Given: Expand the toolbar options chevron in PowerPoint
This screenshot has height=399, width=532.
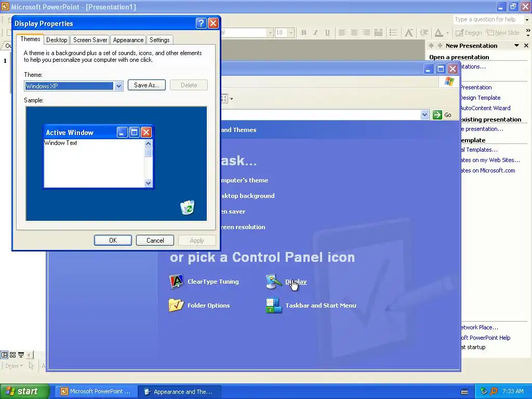Looking at the screenshot, I should coord(528,33).
